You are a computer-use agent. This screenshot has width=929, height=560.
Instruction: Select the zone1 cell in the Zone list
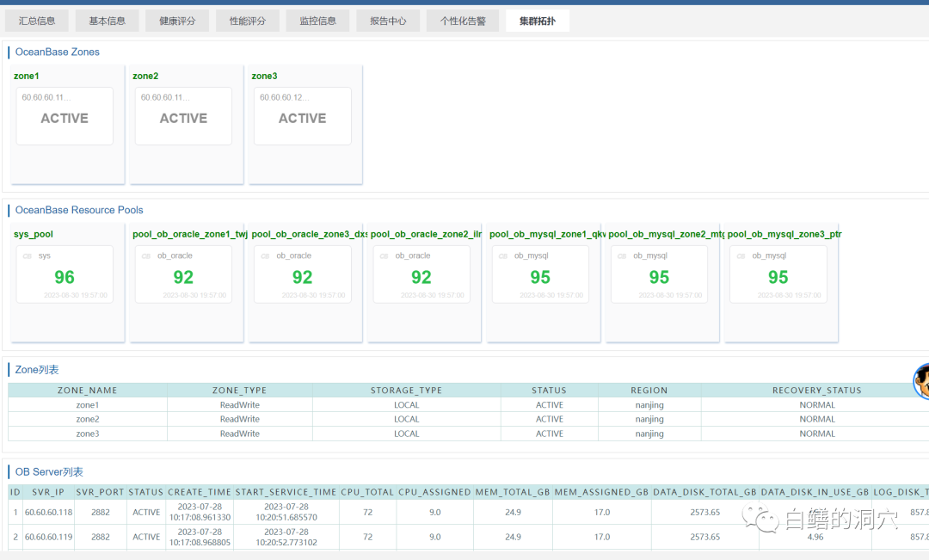87,405
